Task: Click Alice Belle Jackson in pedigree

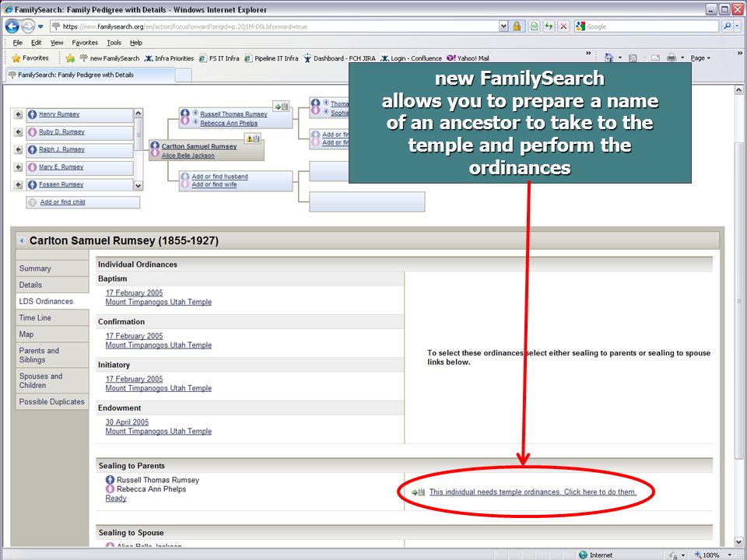Action: tap(188, 156)
